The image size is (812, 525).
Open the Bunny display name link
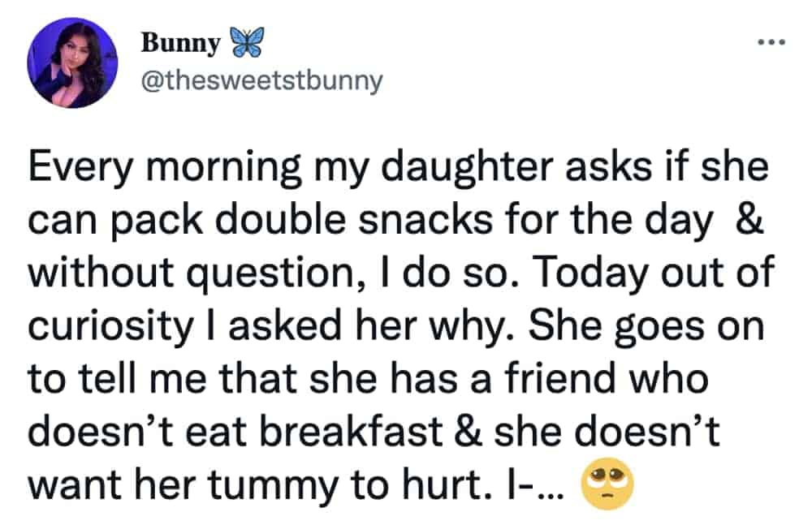(180, 43)
